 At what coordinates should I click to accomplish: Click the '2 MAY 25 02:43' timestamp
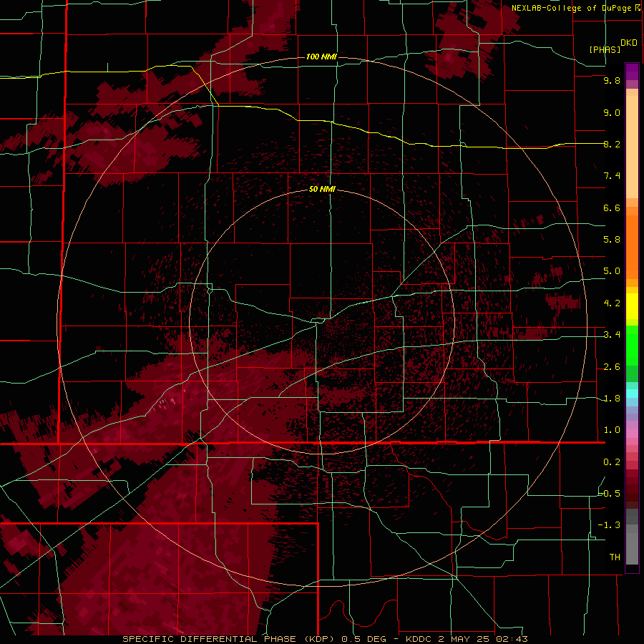point(483,639)
